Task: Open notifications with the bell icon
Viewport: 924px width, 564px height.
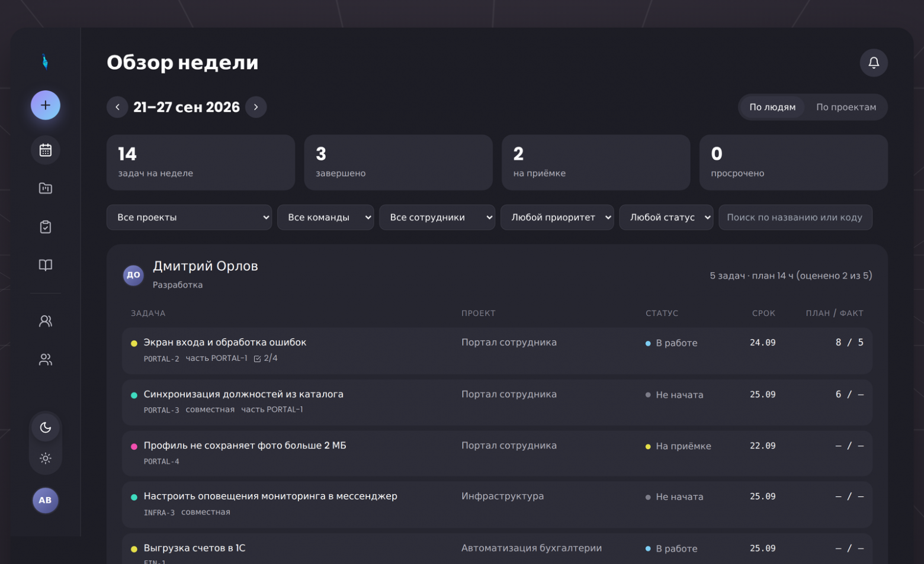Action: coord(874,63)
